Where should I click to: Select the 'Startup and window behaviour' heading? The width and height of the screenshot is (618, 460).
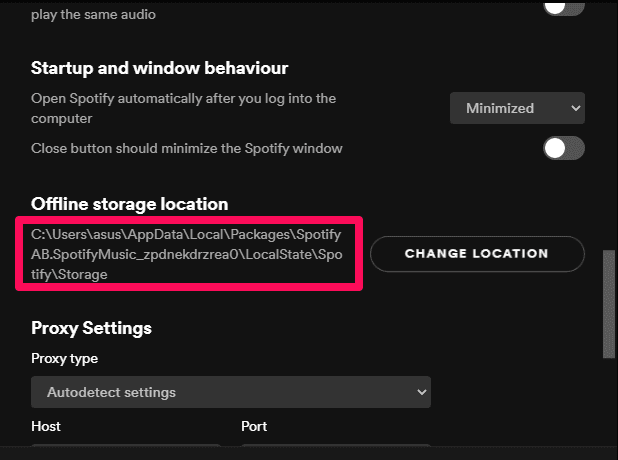(x=160, y=69)
